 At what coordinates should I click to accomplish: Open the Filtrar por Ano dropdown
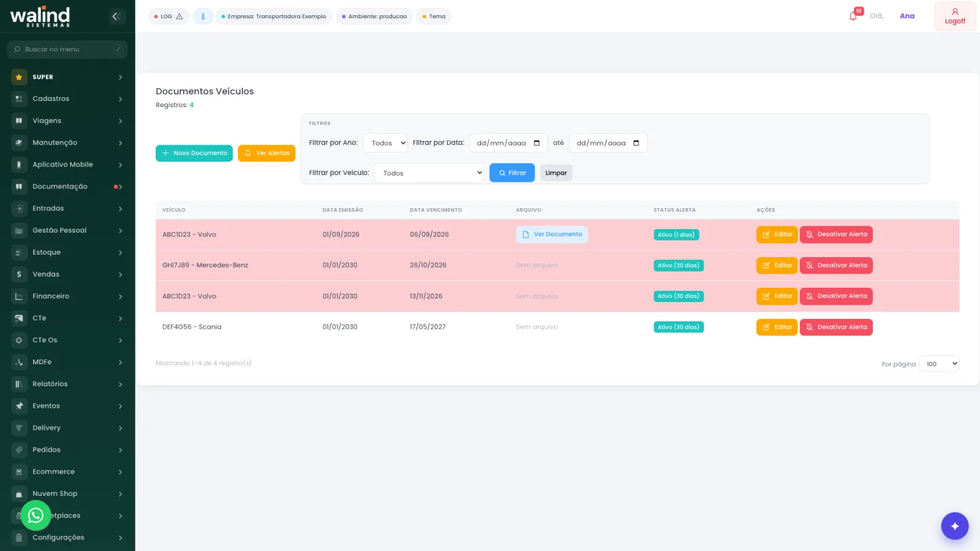coord(385,143)
